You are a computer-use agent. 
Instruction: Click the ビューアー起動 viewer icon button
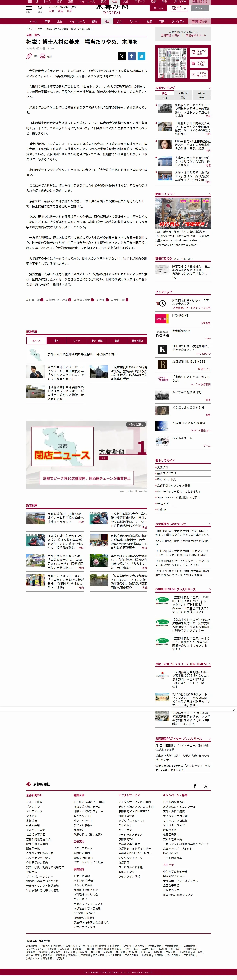click(x=199, y=52)
